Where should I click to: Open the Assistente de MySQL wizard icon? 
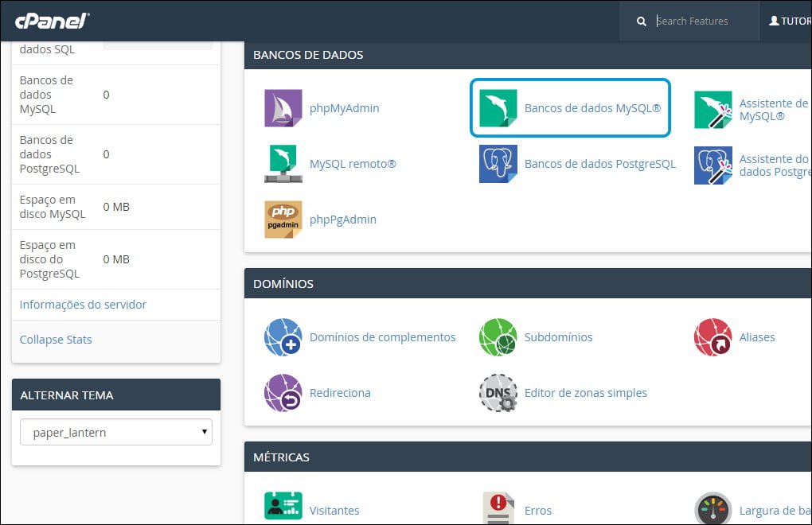pyautogui.click(x=713, y=110)
